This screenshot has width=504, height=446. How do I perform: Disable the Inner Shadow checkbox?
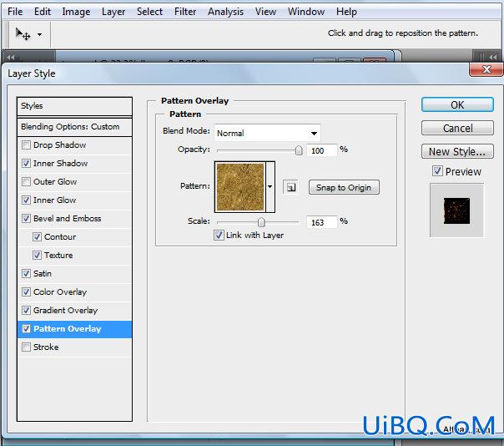(x=26, y=164)
